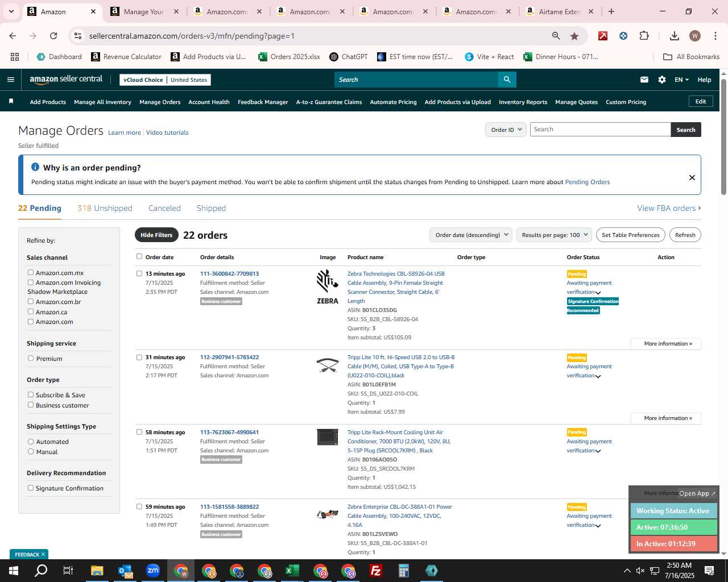Switch to the 318 Unshipped tab
The height and width of the screenshot is (582, 728).
[x=105, y=208]
